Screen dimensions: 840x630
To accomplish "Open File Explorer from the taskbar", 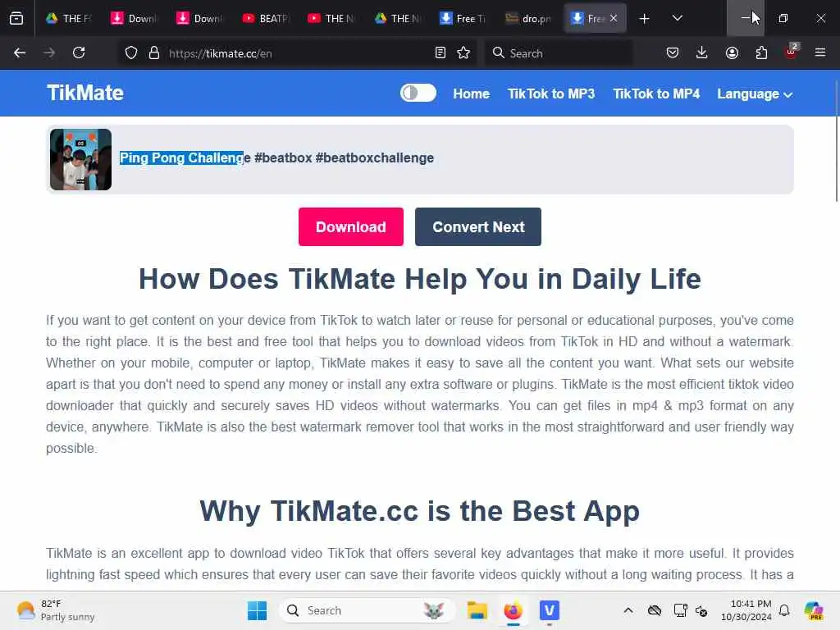I will click(x=477, y=610).
